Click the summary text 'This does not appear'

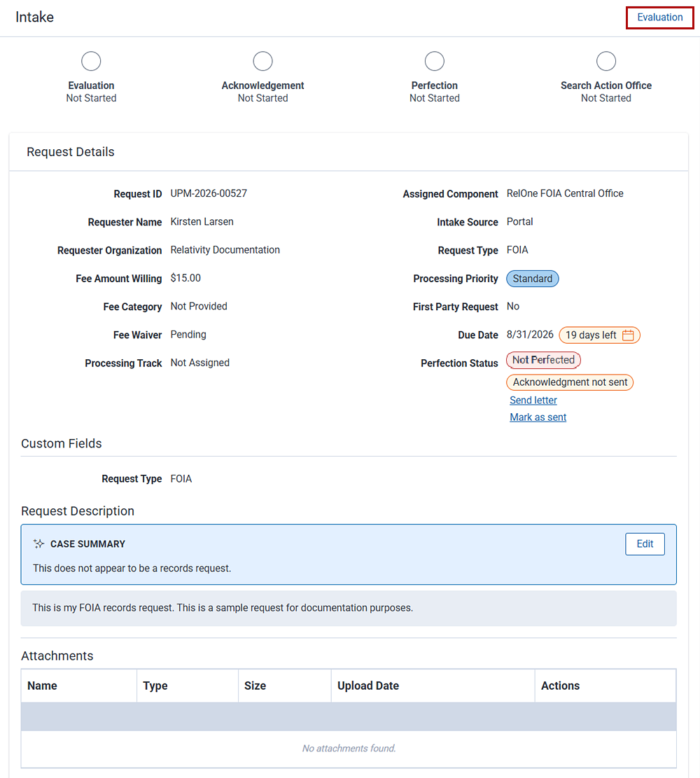132,568
